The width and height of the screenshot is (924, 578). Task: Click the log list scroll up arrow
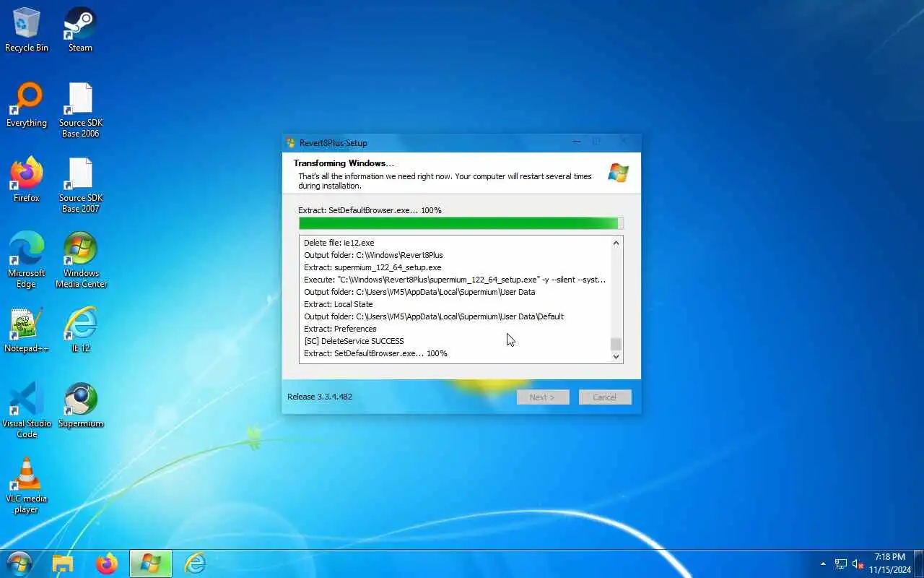pyautogui.click(x=616, y=243)
